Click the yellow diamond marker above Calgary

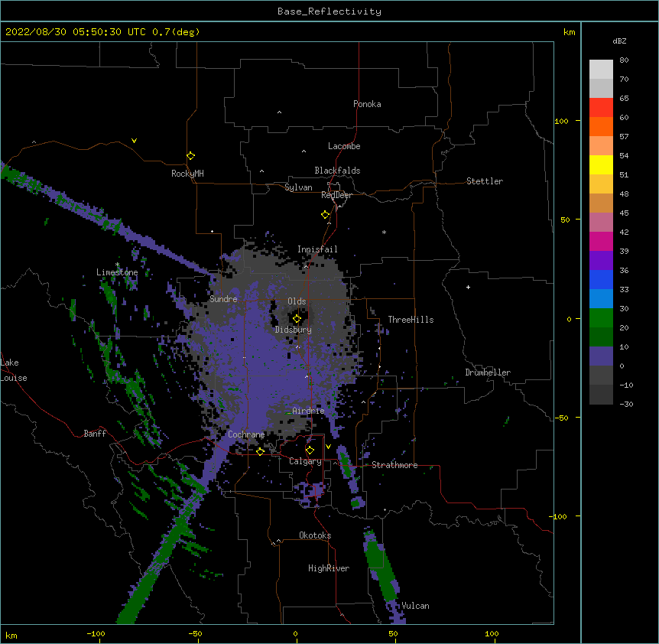pyautogui.click(x=310, y=450)
